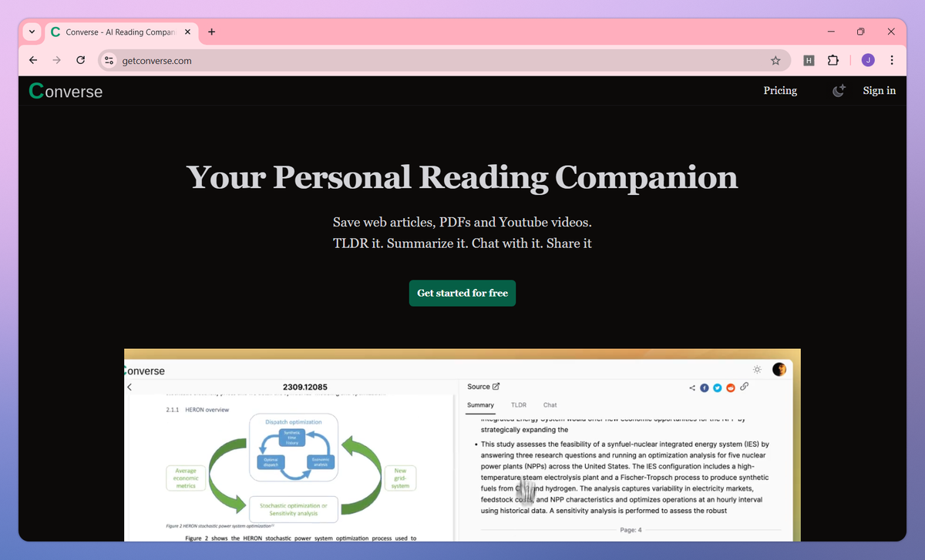Open the J profile avatar
The height and width of the screenshot is (560, 925).
point(868,60)
